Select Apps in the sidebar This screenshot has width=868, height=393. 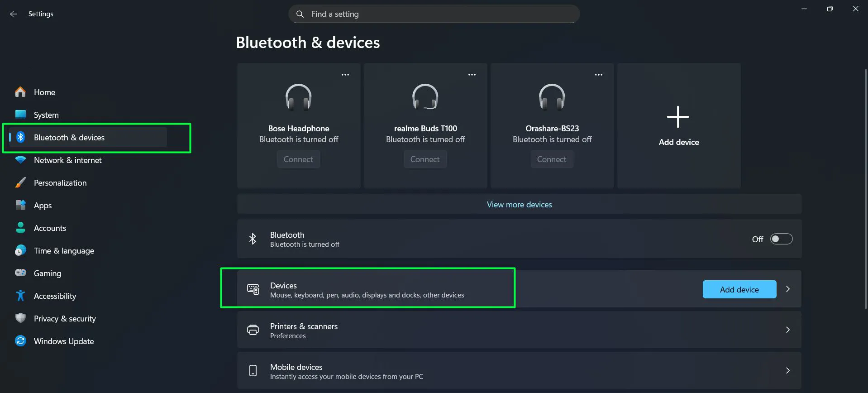[x=88, y=205]
